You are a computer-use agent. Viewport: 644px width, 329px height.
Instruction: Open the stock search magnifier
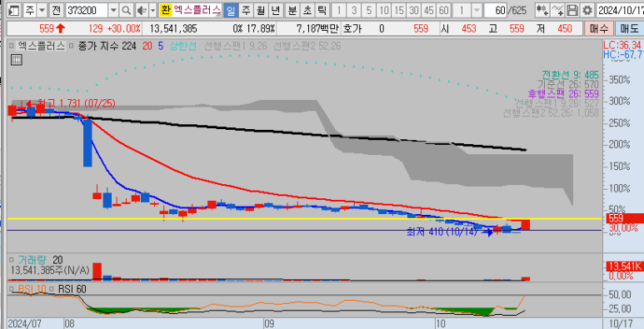click(127, 10)
